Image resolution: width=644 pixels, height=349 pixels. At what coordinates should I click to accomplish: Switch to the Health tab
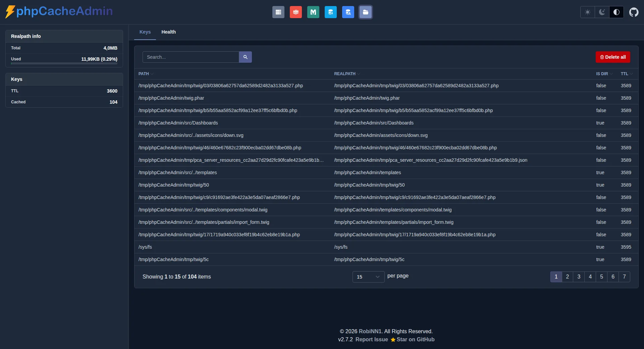pos(168,32)
